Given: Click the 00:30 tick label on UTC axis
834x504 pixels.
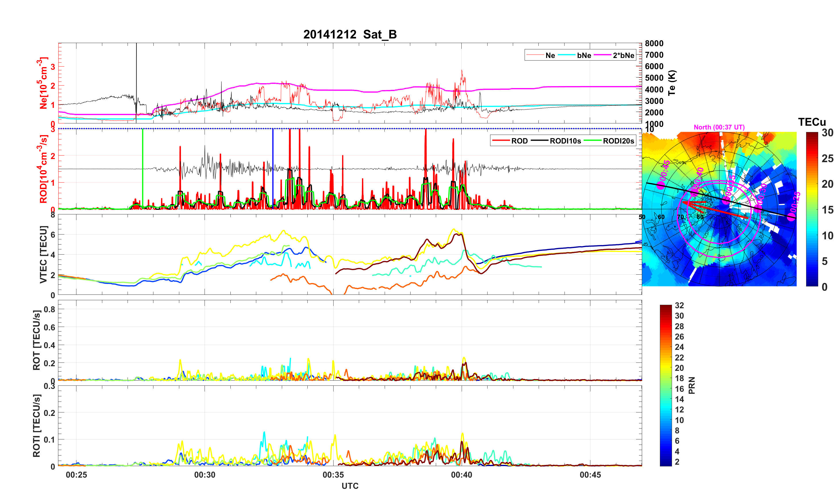Looking at the screenshot, I should tap(205, 474).
